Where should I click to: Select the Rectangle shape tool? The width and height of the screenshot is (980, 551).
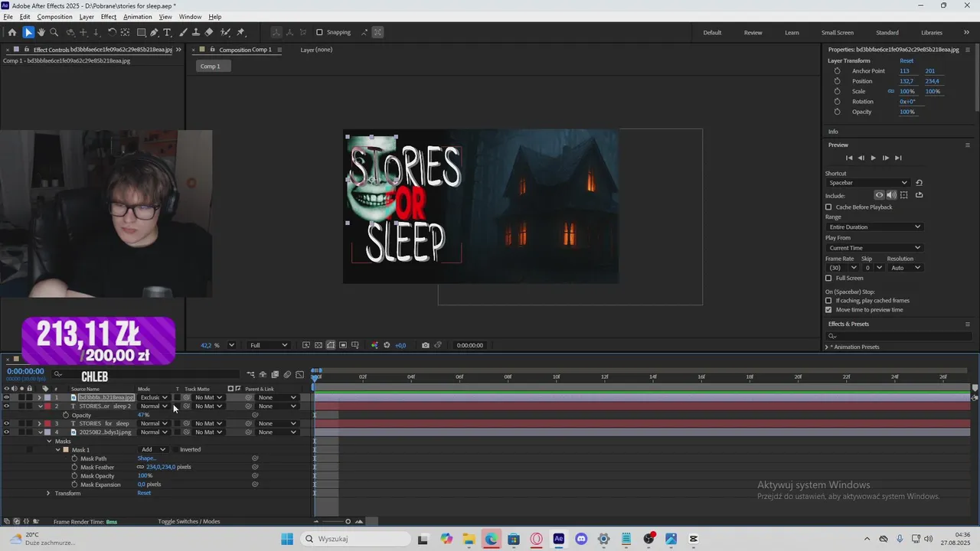(x=142, y=32)
